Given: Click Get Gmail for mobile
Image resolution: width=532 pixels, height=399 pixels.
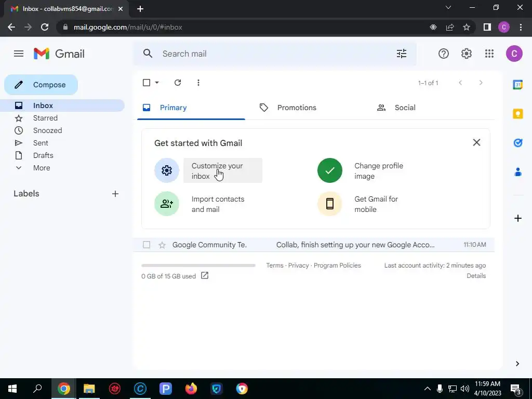Looking at the screenshot, I should [376, 204].
